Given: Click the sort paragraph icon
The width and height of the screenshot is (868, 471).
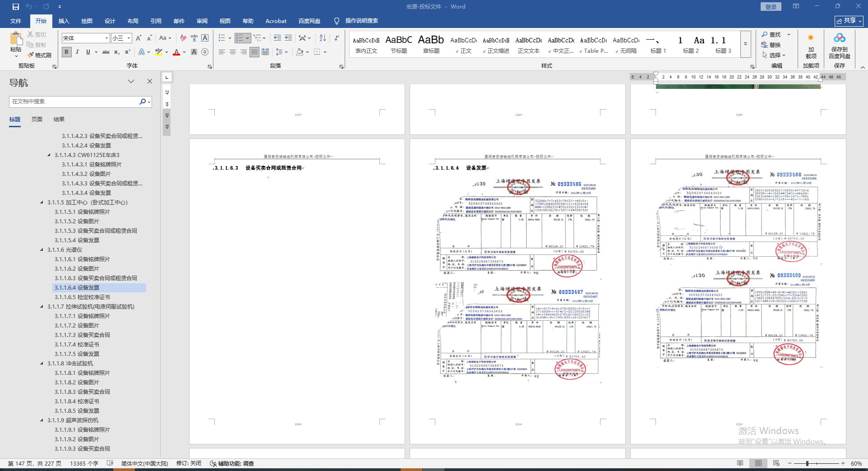Looking at the screenshot, I should click(x=323, y=38).
